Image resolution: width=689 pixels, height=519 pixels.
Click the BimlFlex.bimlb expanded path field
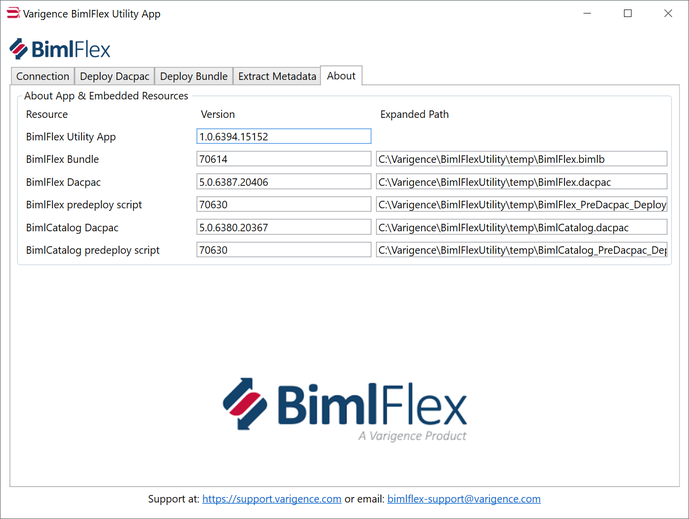(x=522, y=159)
